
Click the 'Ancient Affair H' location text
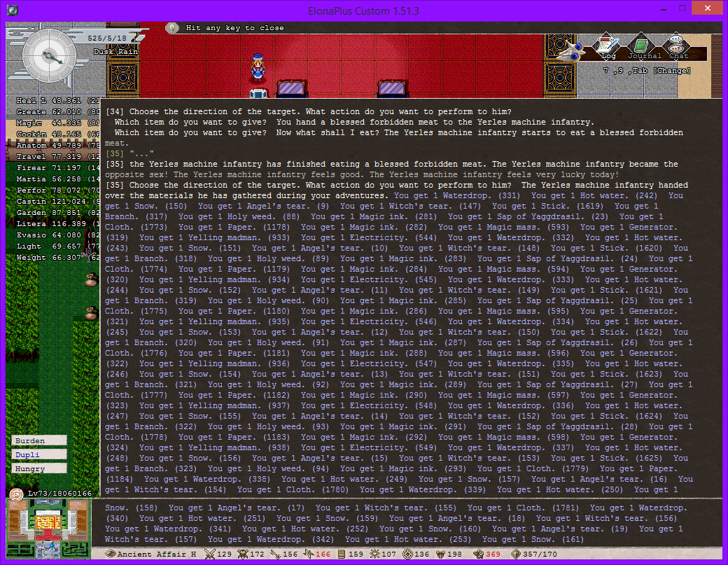point(157,554)
